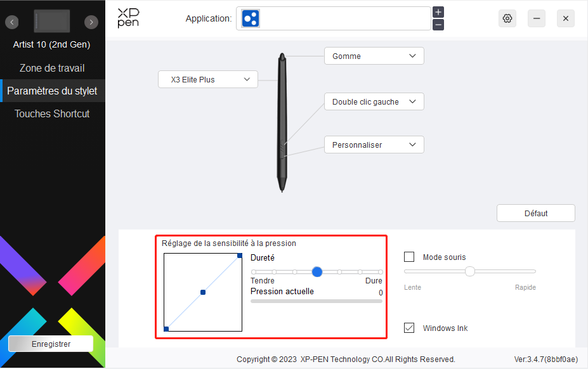Select the tablet device thumbnail
The width and height of the screenshot is (588, 369).
coord(52,22)
